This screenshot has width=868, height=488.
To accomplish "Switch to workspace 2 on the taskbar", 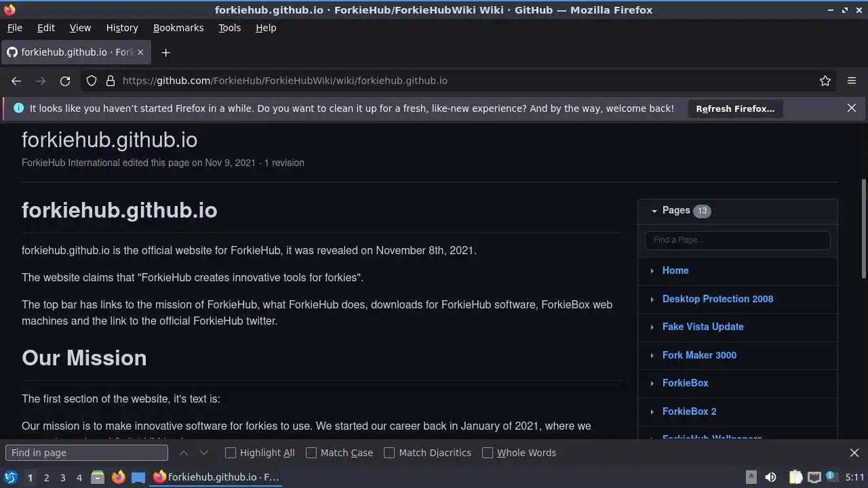I will click(x=46, y=477).
